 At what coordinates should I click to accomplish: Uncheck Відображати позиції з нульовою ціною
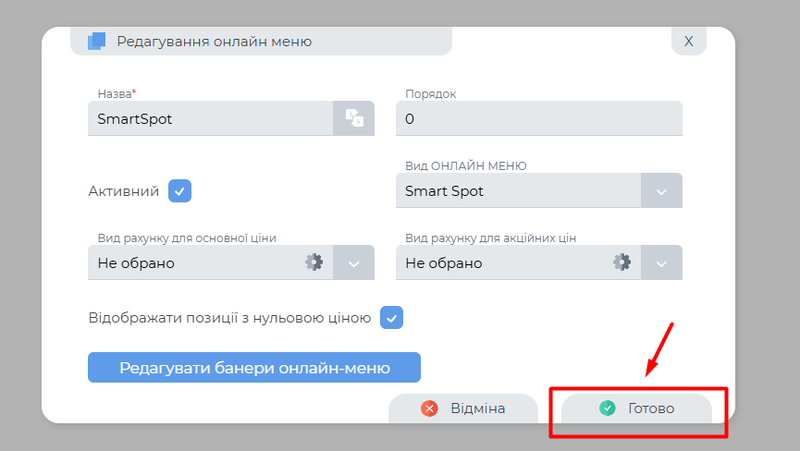point(391,318)
